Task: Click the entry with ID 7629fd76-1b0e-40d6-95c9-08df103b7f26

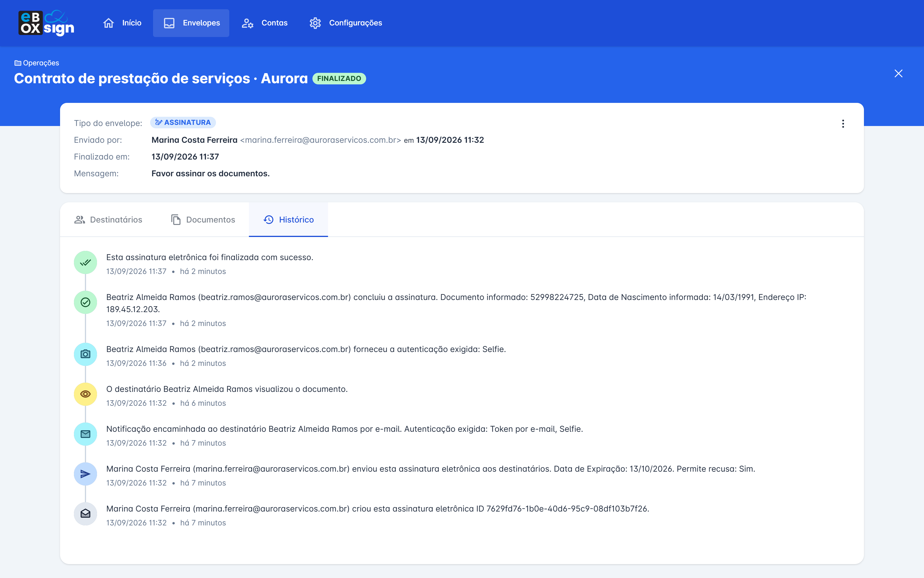Action: pyautogui.click(x=378, y=509)
